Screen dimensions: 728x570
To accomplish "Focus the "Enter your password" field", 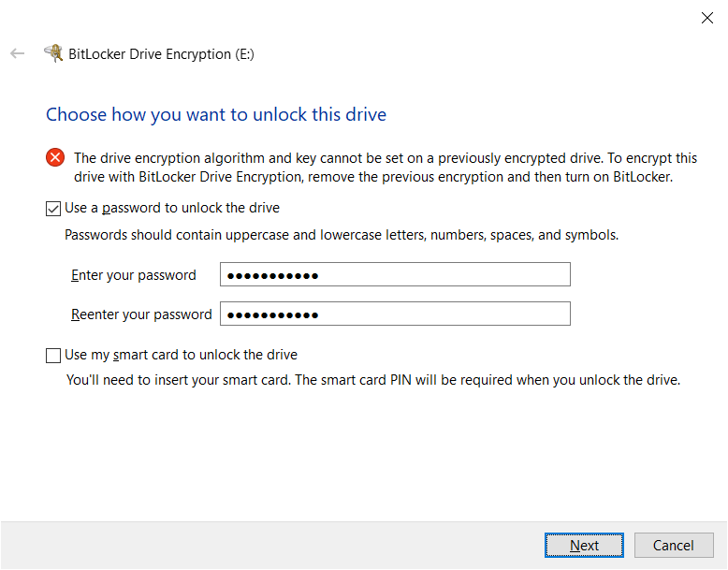I will tap(395, 274).
